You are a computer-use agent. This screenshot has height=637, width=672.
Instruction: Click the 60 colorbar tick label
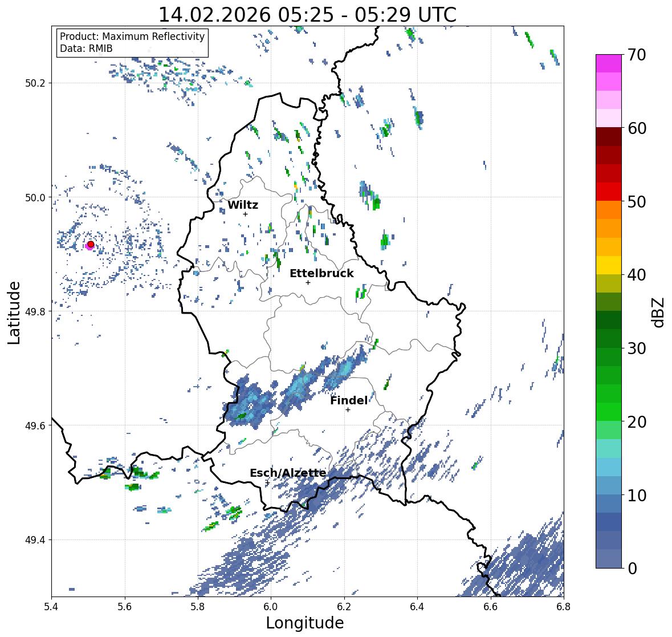[637, 128]
